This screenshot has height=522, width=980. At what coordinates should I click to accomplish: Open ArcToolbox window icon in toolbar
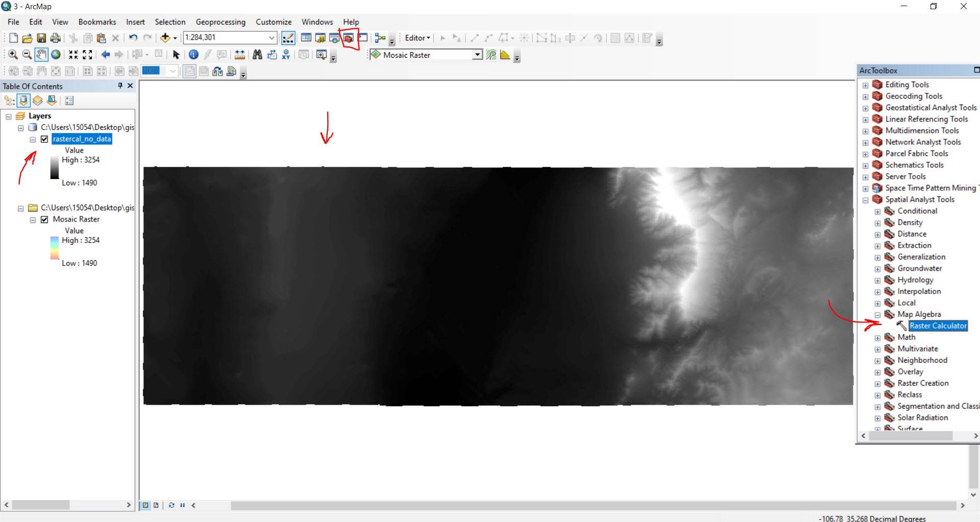[349, 38]
